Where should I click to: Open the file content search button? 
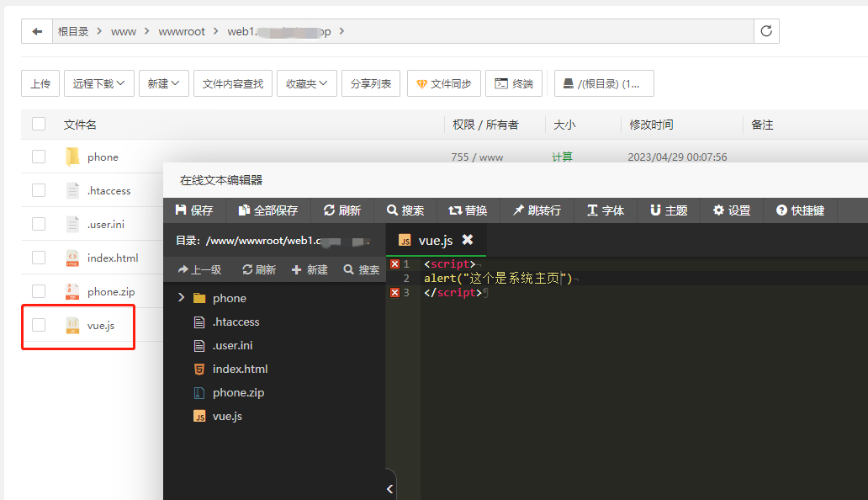tap(233, 83)
